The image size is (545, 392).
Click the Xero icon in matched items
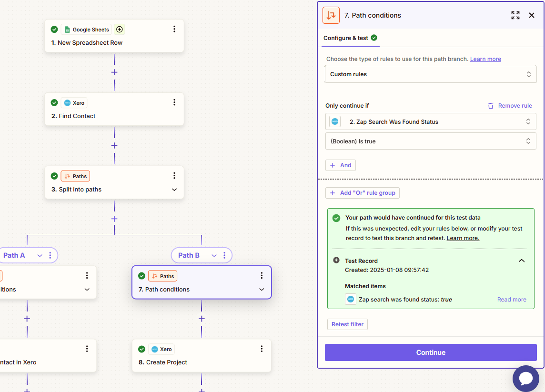[x=350, y=299]
